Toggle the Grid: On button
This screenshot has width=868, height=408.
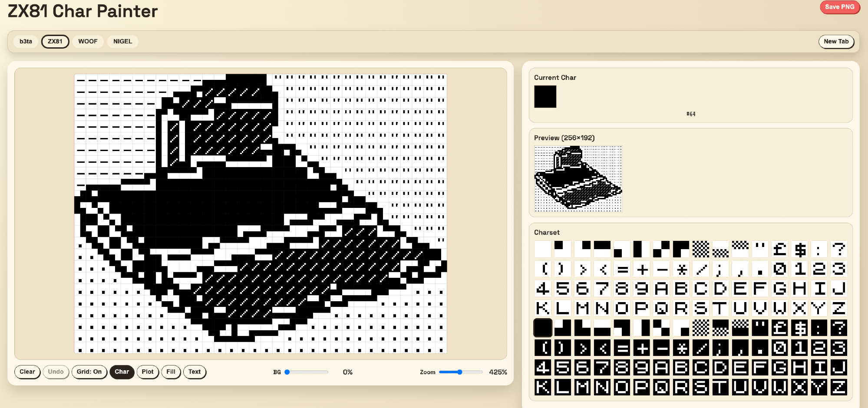89,372
